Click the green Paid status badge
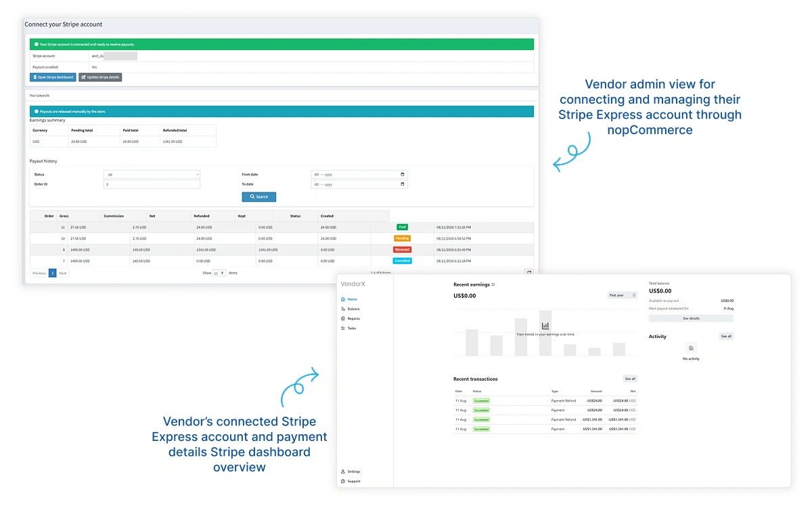The image size is (812, 508). click(403, 228)
